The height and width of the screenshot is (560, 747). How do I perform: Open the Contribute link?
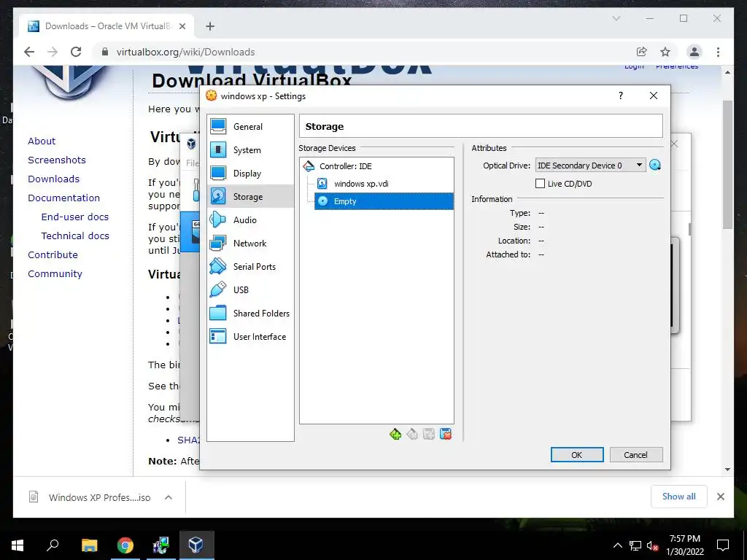pyautogui.click(x=53, y=254)
